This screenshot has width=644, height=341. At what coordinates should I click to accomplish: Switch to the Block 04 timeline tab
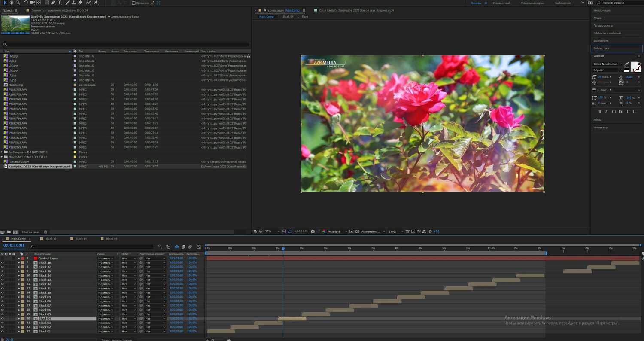pos(112,239)
